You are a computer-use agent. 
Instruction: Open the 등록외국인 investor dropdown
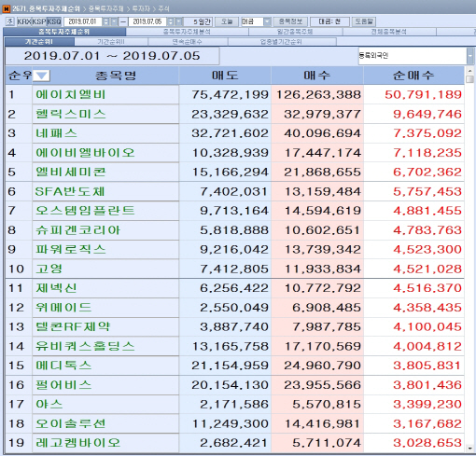pos(469,56)
